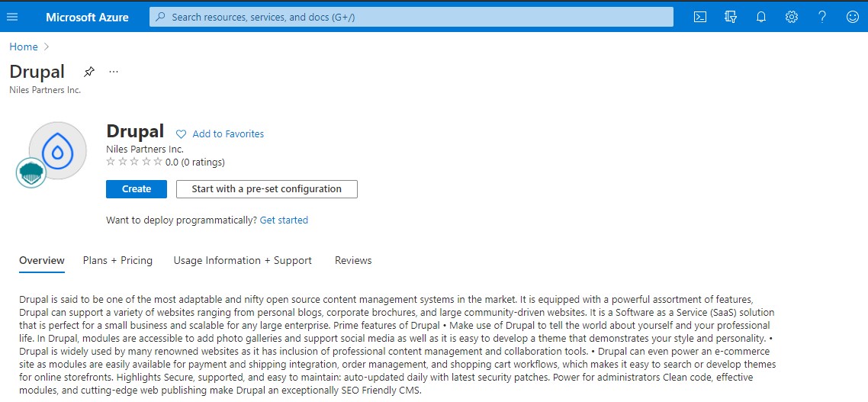
Task: Select the Overview tab
Action: 42,261
